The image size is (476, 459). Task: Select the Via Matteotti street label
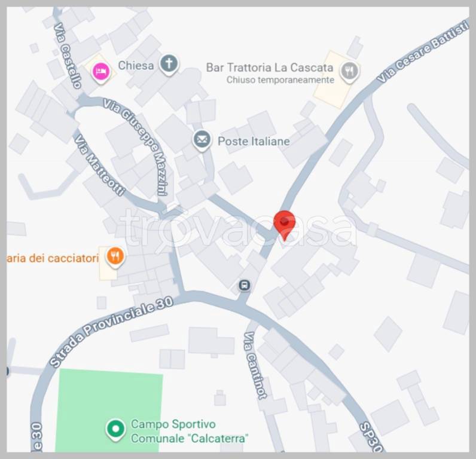pyautogui.click(x=100, y=166)
